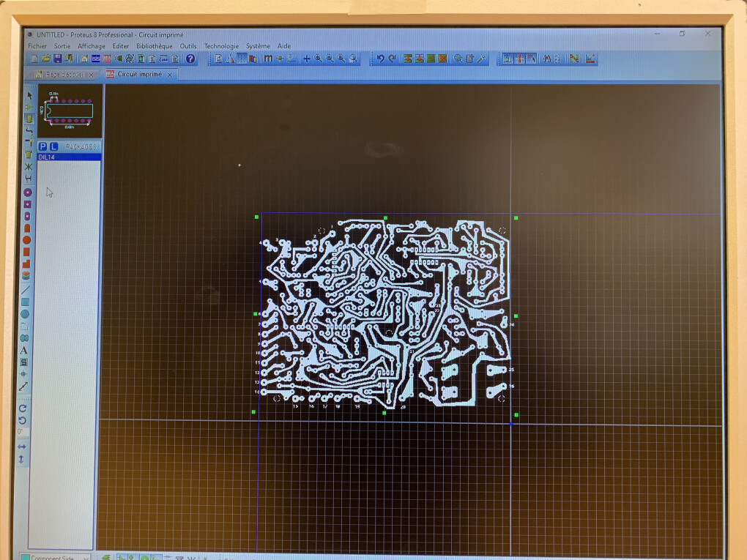Image resolution: width=747 pixels, height=560 pixels.
Task: Select the 2D graphics line tool
Action: 26,290
